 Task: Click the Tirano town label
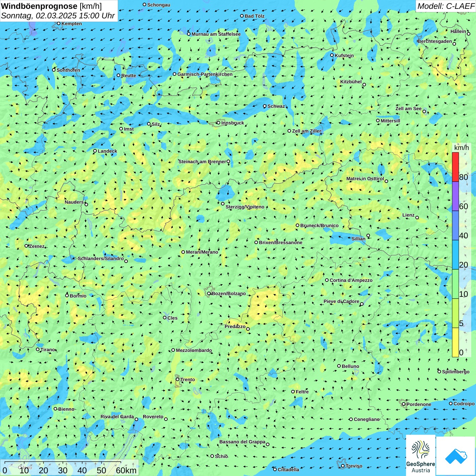coord(48,350)
